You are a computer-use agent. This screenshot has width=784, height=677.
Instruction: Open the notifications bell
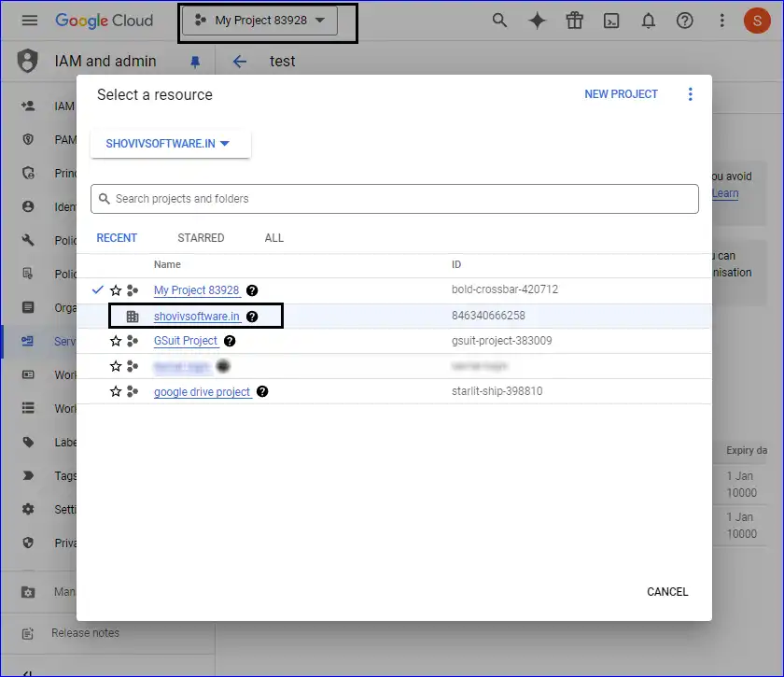649,21
